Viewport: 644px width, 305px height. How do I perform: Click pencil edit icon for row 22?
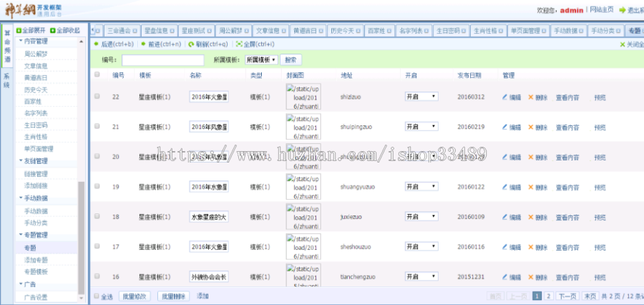[504, 97]
